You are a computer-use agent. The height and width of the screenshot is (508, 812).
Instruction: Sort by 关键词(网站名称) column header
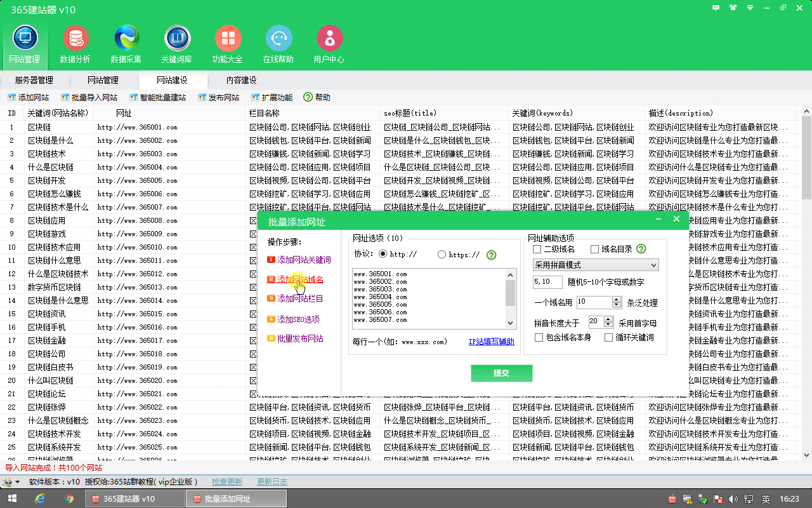[x=59, y=113]
